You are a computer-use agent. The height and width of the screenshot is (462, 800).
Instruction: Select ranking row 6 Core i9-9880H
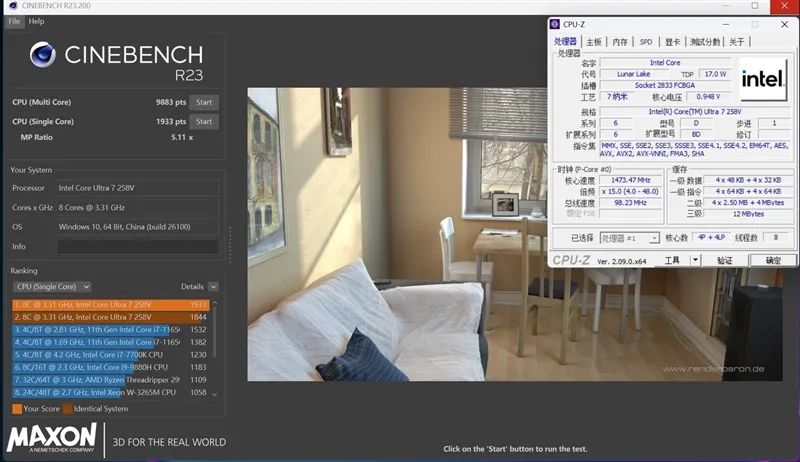(x=111, y=367)
